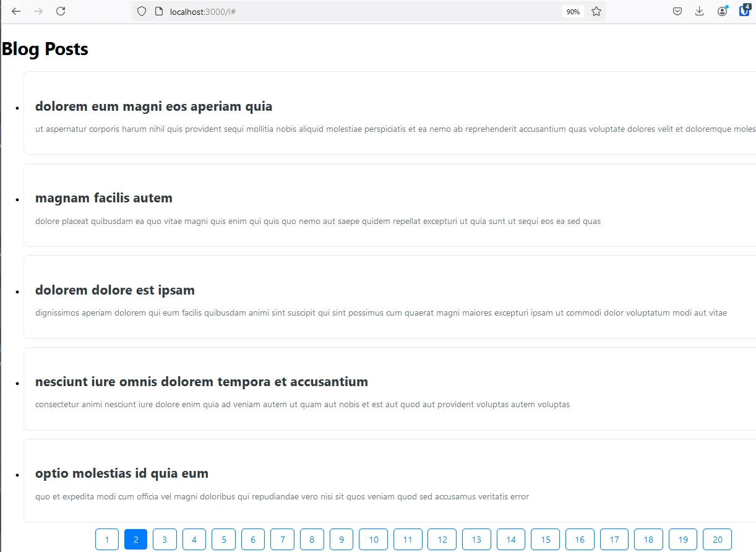View the post 'optio molestias id quia eum'
The image size is (756, 552).
tap(121, 473)
